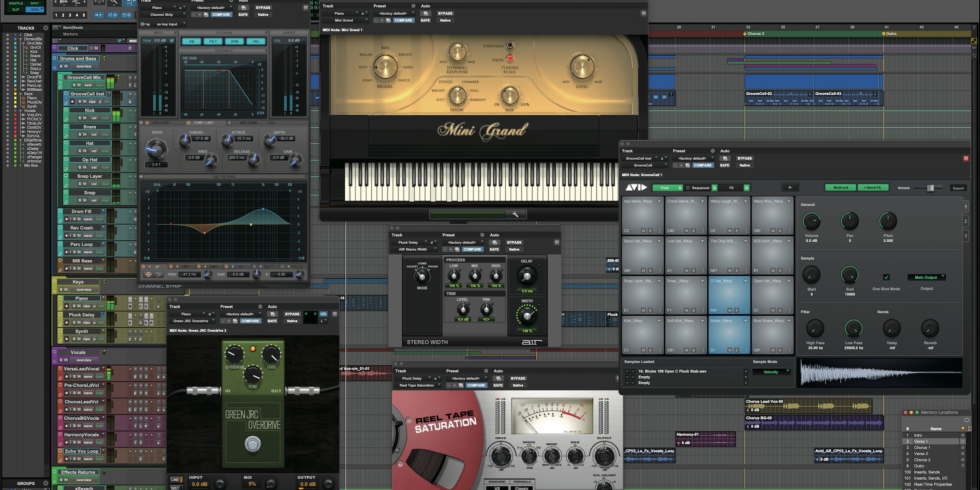
Task: Click the side chain listen speaker icon
Action: pyautogui.click(x=229, y=123)
